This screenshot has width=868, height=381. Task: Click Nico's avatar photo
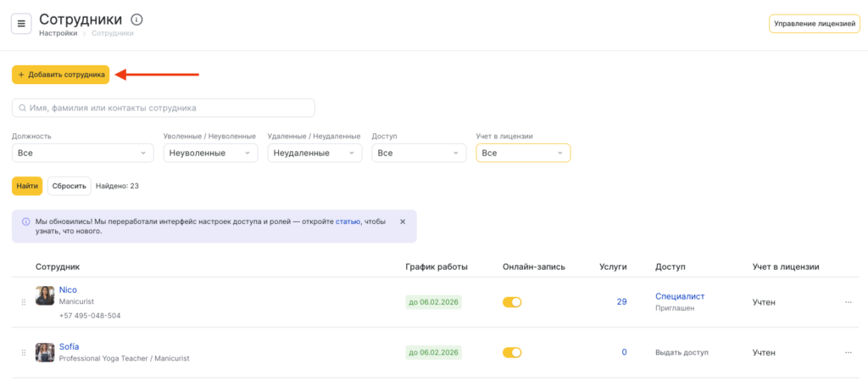point(45,296)
